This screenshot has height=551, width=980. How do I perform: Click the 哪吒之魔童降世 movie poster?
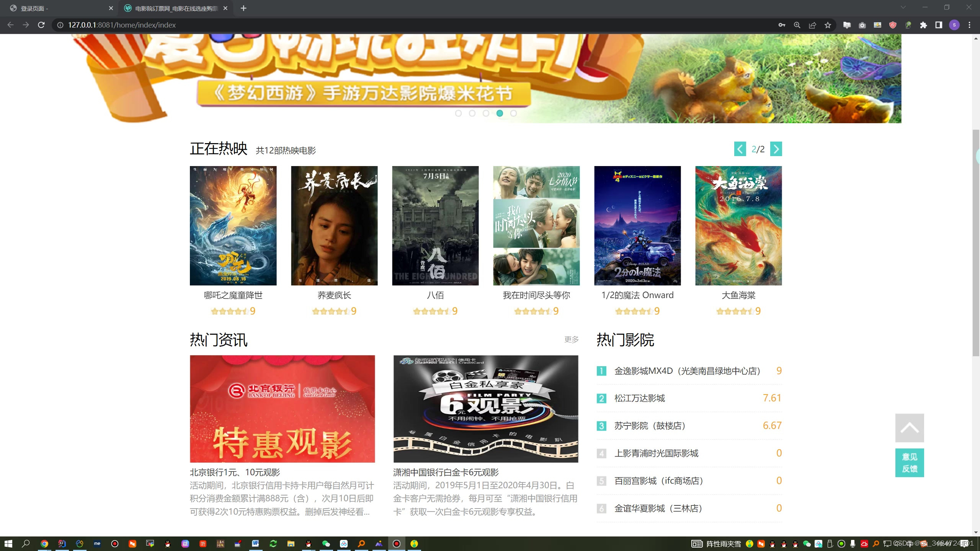pyautogui.click(x=233, y=225)
